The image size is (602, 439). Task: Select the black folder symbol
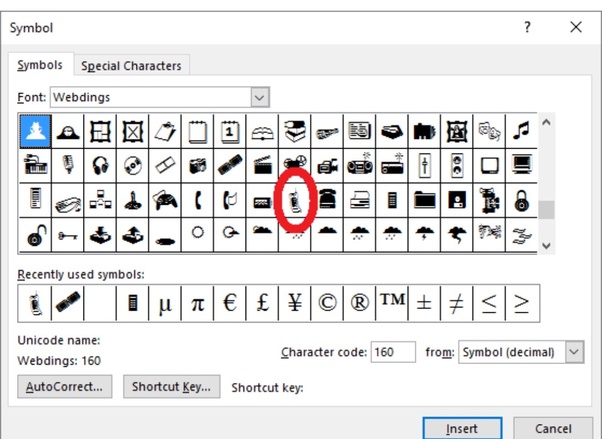click(x=424, y=200)
